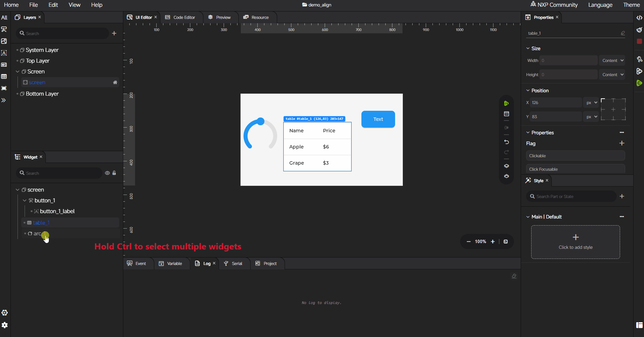
Task: Click the Theme button
Action: click(631, 5)
